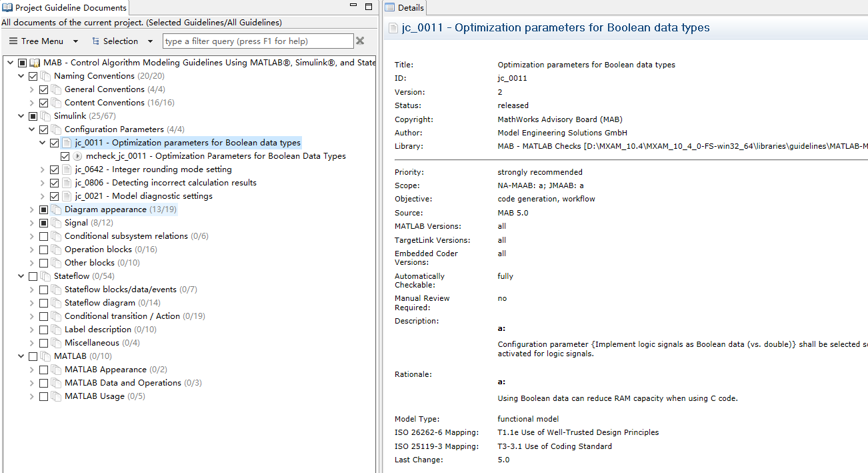Check the Stateflow (0/54) checkbox

coord(33,276)
